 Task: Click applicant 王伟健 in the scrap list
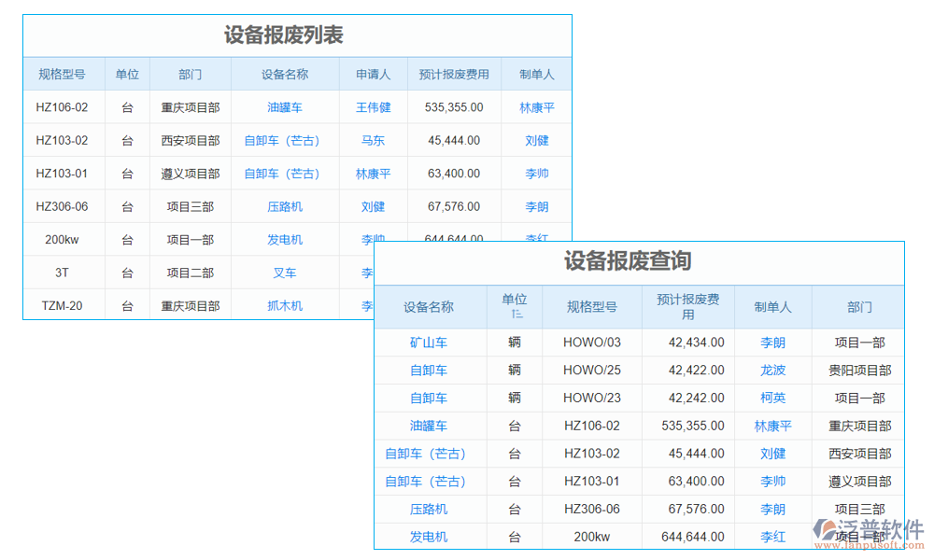point(373,106)
